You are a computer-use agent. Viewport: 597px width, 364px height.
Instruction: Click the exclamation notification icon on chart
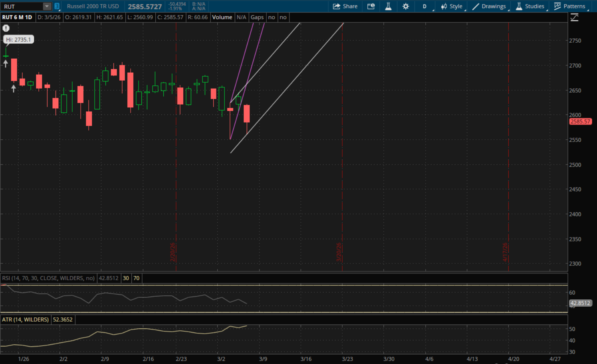point(6,28)
